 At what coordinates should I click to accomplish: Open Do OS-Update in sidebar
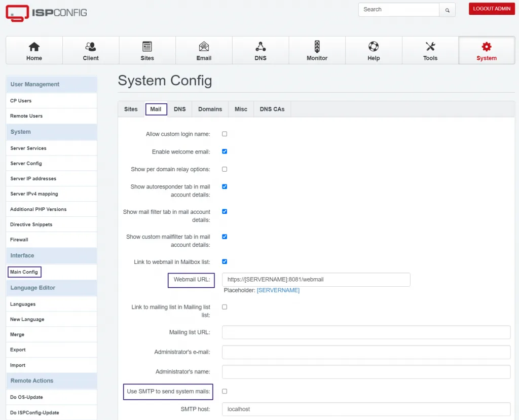[x=51, y=397]
